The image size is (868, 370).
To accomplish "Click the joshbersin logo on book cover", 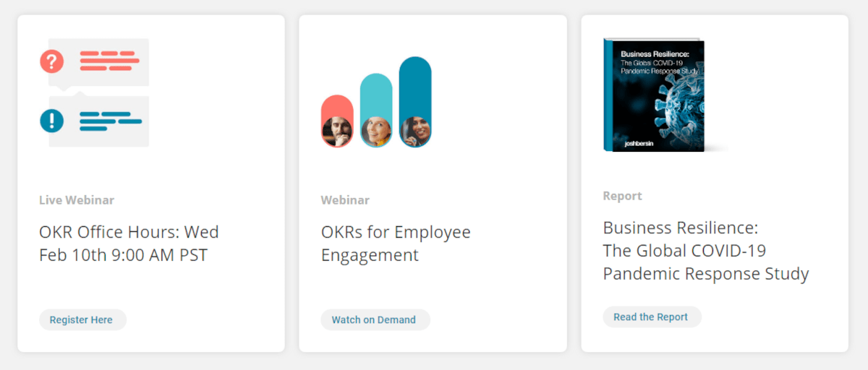I will 641,145.
